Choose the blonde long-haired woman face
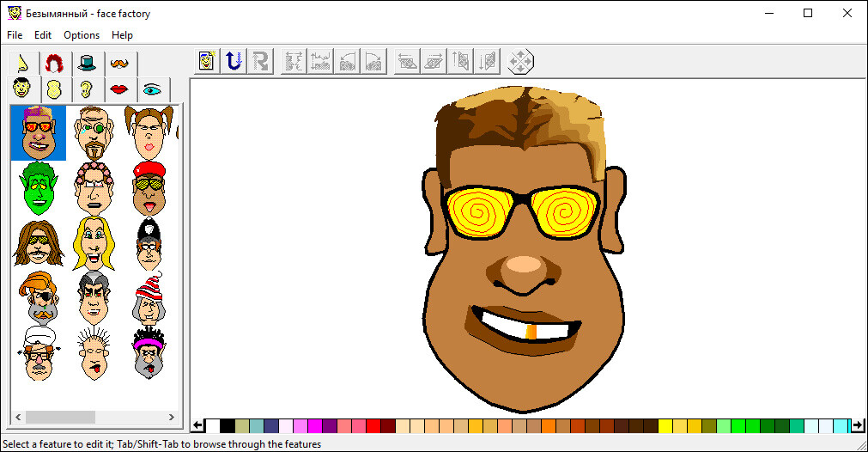This screenshot has width=868, height=452. click(94, 243)
